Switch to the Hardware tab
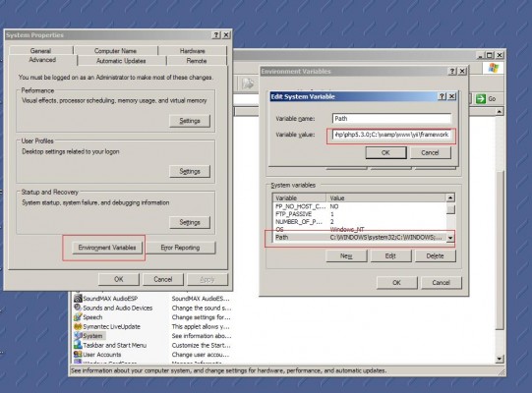This screenshot has width=532, height=393. 193,51
